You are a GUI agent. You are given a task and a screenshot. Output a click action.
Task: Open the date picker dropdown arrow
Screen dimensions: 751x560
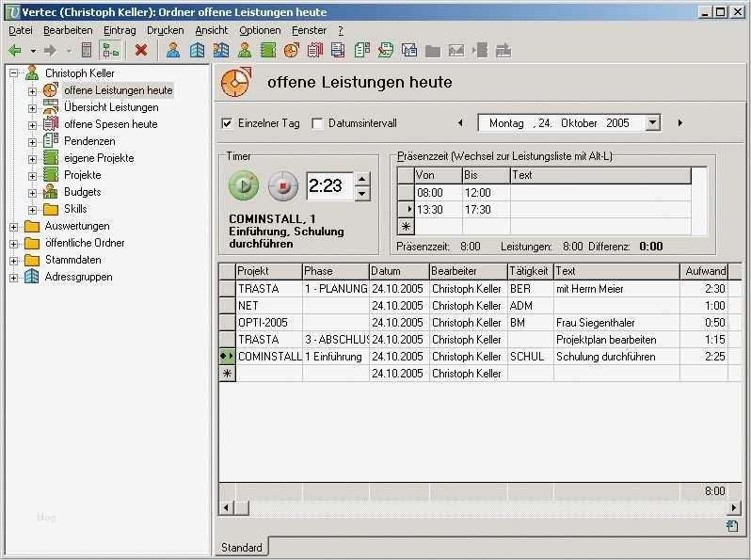coord(653,122)
